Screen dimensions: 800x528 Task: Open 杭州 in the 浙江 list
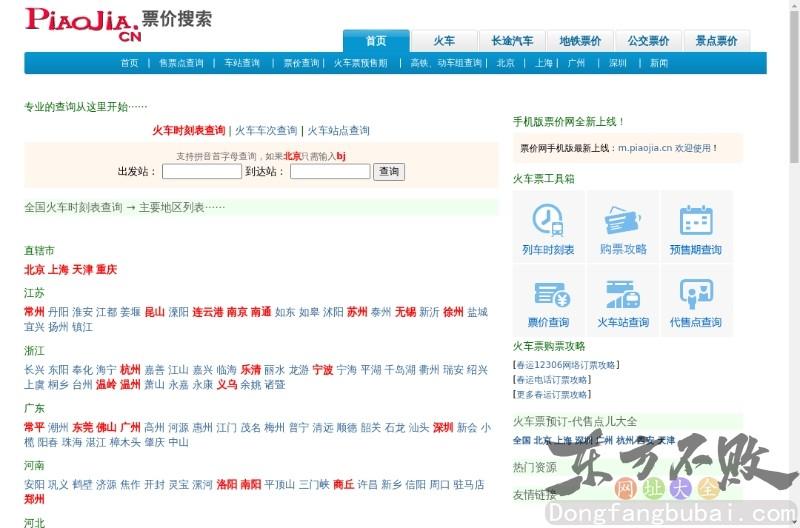click(x=130, y=370)
